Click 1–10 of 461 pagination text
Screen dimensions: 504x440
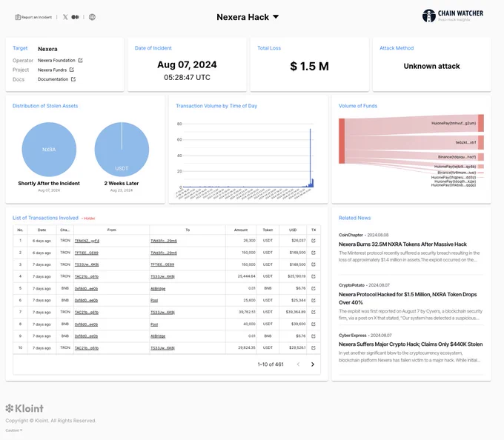click(x=271, y=364)
